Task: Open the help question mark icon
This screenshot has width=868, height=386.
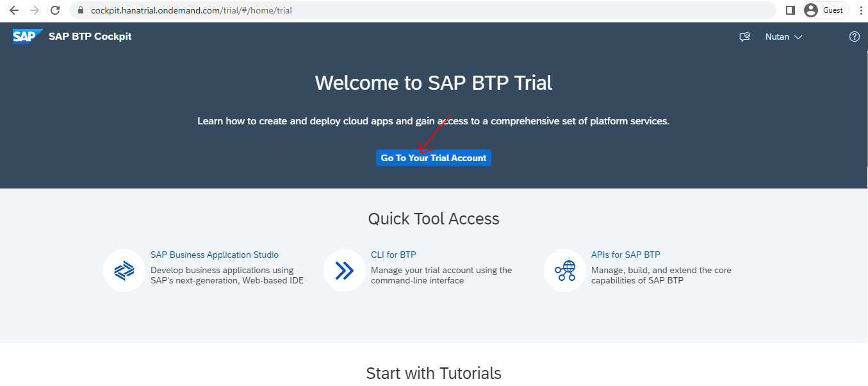Action: click(855, 37)
